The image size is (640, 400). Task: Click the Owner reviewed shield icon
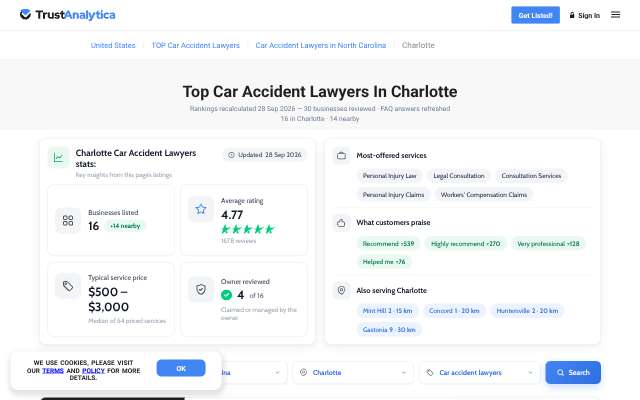click(200, 289)
